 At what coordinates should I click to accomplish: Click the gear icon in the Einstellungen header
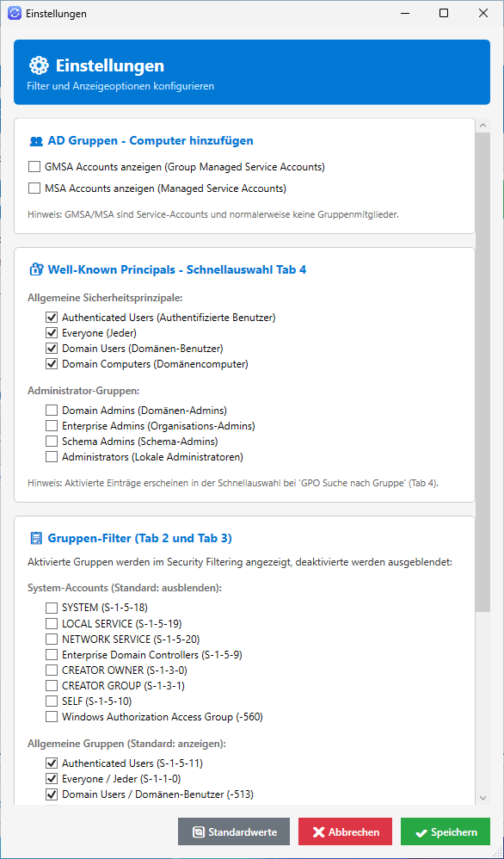click(x=38, y=65)
